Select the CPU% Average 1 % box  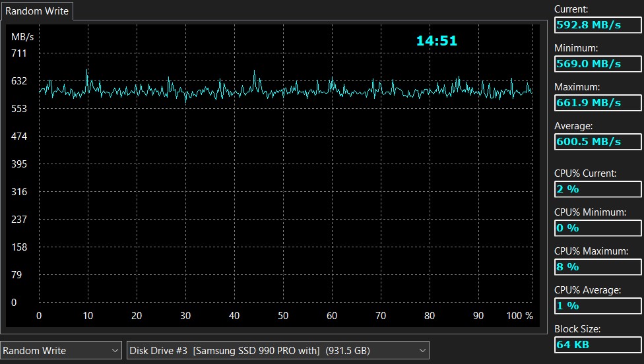pyautogui.click(x=597, y=306)
